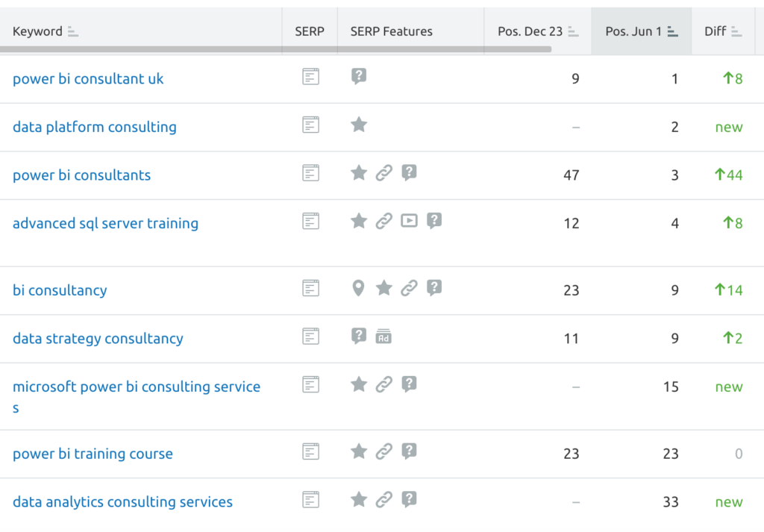The width and height of the screenshot is (764, 532).
Task: Open SERP snapshot for bi consultancy
Action: point(310,288)
